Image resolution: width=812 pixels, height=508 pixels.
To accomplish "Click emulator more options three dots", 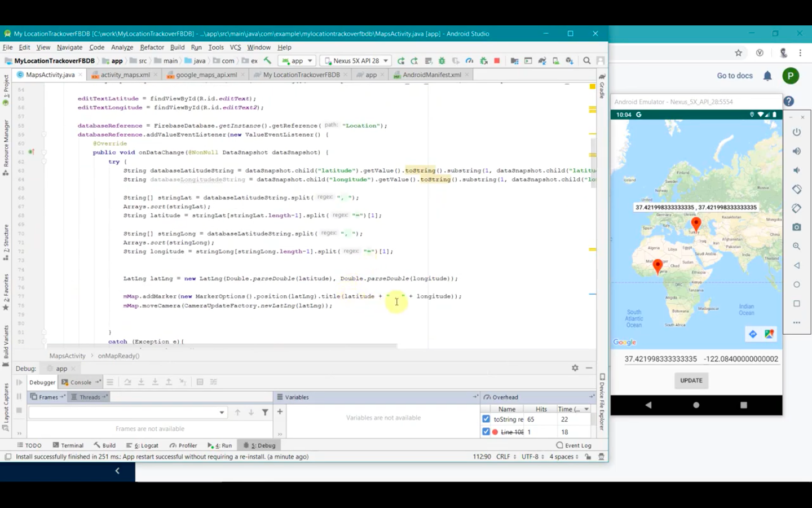I will tap(796, 323).
